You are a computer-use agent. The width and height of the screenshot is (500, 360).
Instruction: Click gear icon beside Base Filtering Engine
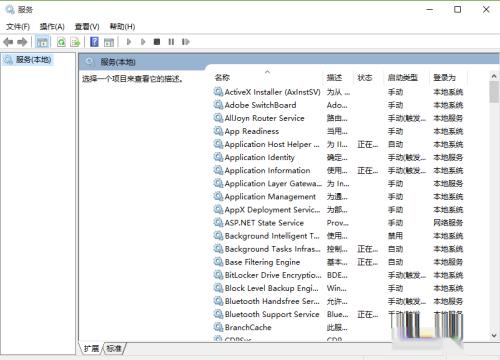click(x=218, y=262)
